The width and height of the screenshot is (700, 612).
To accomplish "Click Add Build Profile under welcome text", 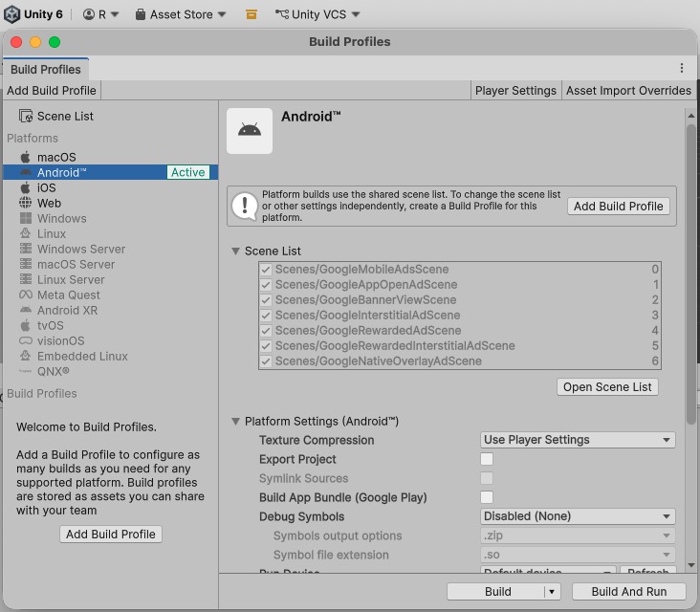I will pyautogui.click(x=111, y=535).
